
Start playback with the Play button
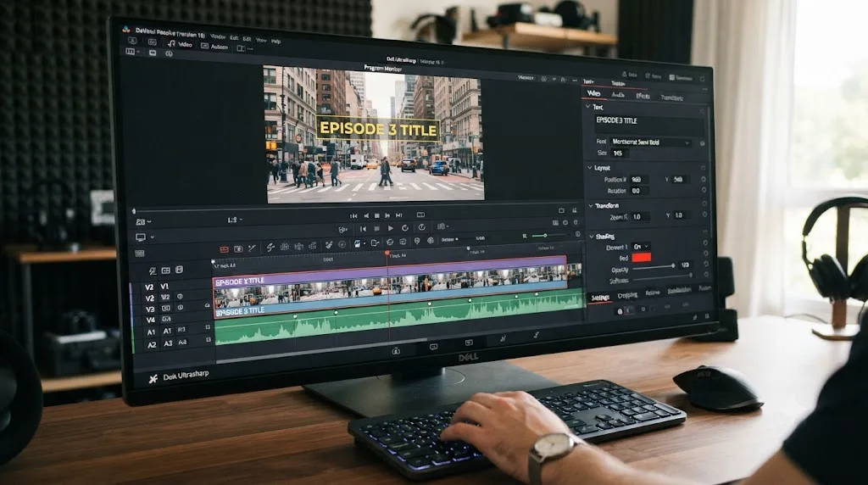tap(391, 228)
